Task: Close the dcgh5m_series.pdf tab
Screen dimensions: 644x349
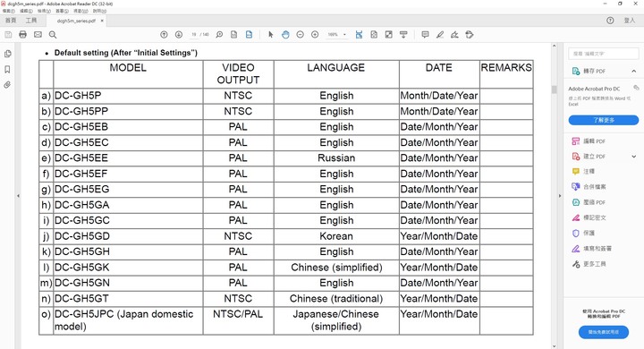Action: [x=102, y=21]
